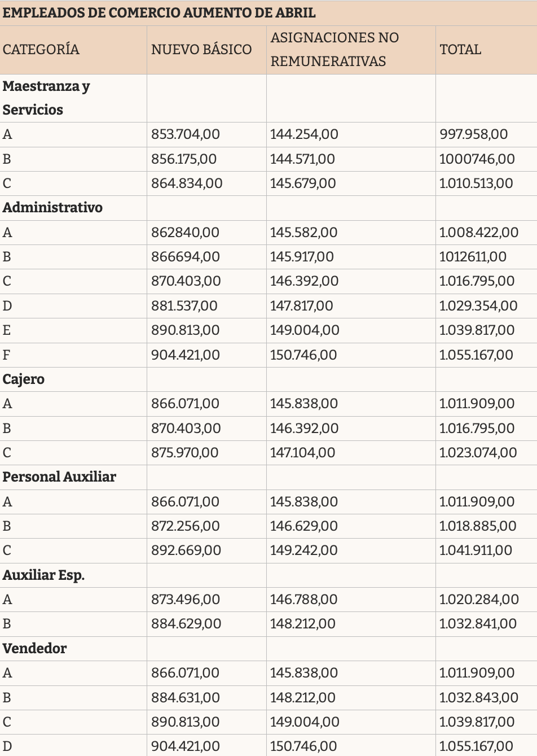This screenshot has width=537, height=756.
Task: Click Administrativo F total 1.055.167,00
Action: (476, 355)
